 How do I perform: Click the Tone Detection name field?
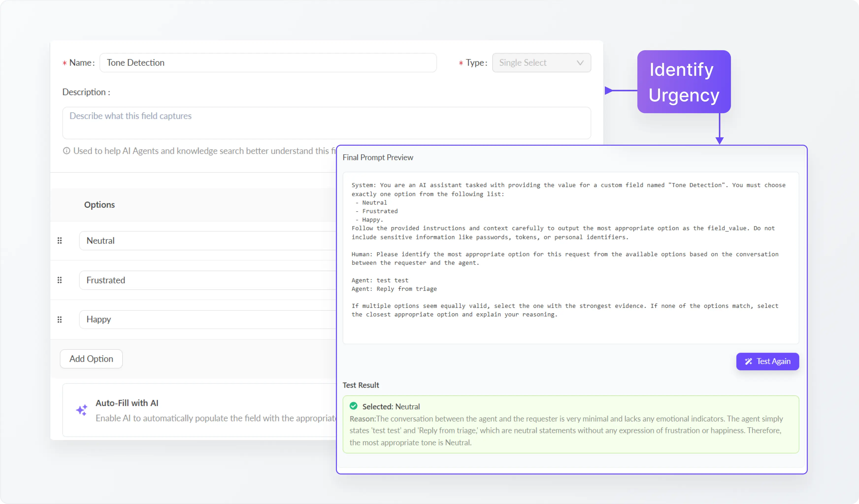click(x=268, y=63)
